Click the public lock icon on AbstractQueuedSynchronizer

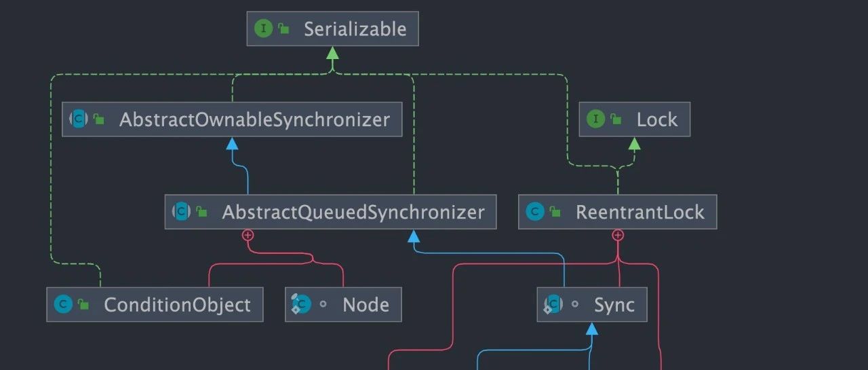201,212
